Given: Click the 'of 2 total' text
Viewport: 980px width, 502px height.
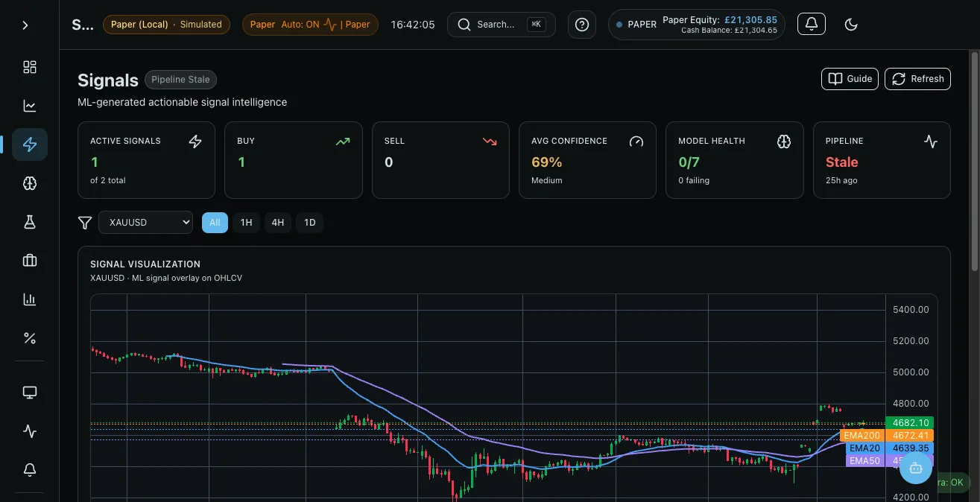Looking at the screenshot, I should [108, 180].
